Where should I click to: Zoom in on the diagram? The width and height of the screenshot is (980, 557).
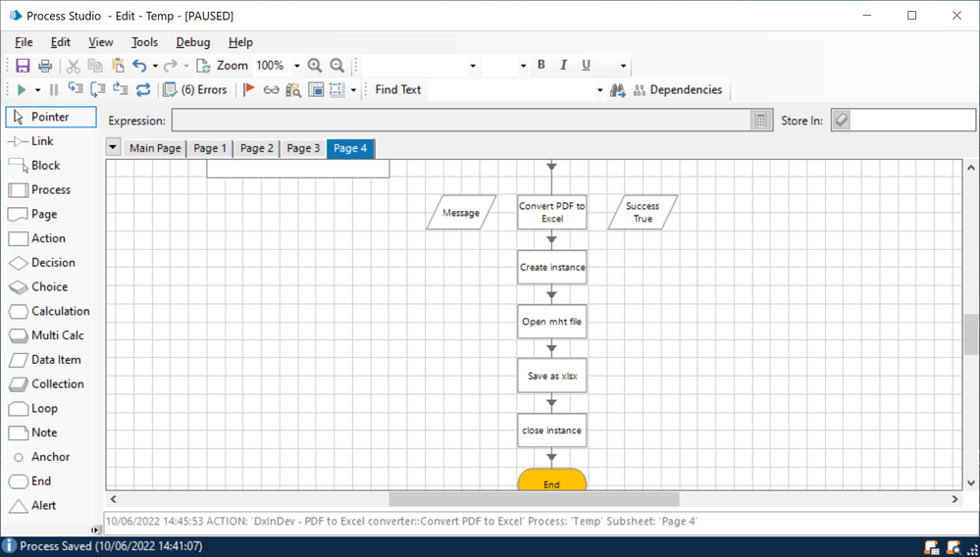(314, 66)
